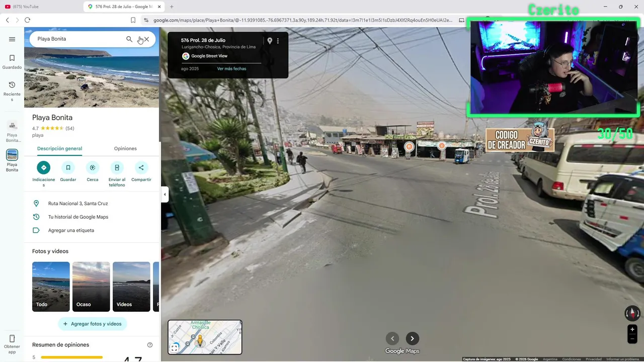644x362 pixels.
Task: Zoom in with the plus button
Action: (x=632, y=330)
